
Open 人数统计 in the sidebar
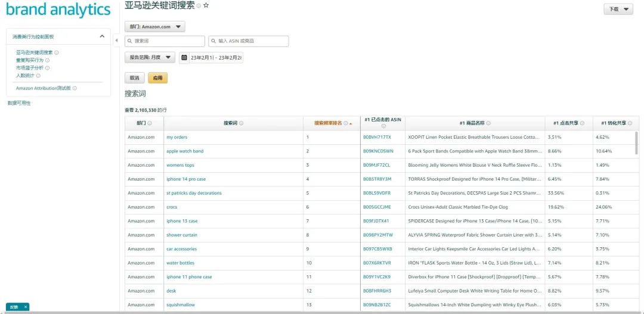pos(25,76)
